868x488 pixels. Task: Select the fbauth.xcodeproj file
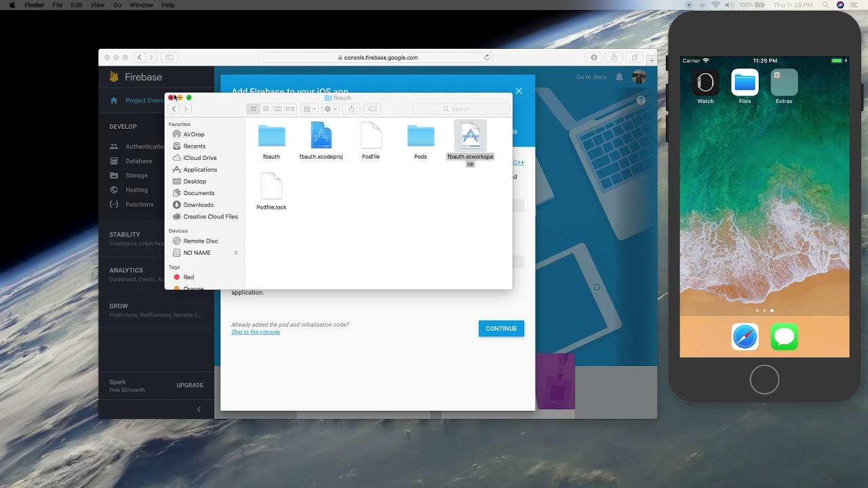click(321, 136)
